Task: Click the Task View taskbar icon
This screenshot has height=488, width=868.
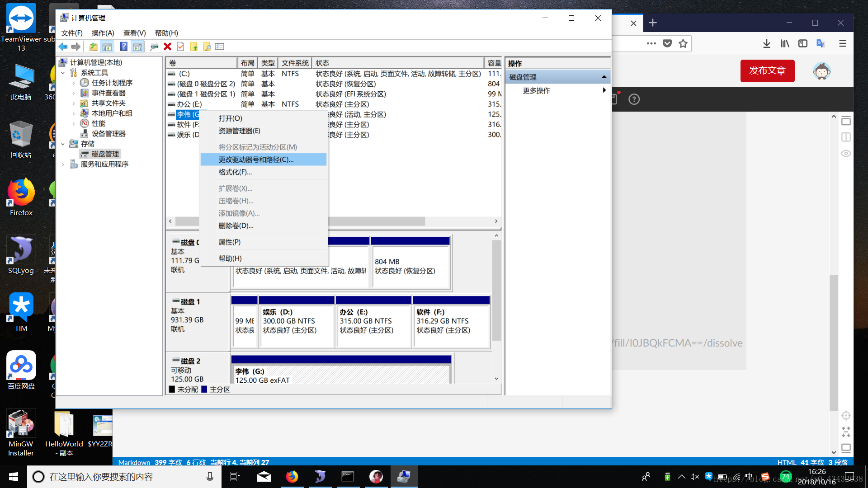Action: [x=235, y=477]
